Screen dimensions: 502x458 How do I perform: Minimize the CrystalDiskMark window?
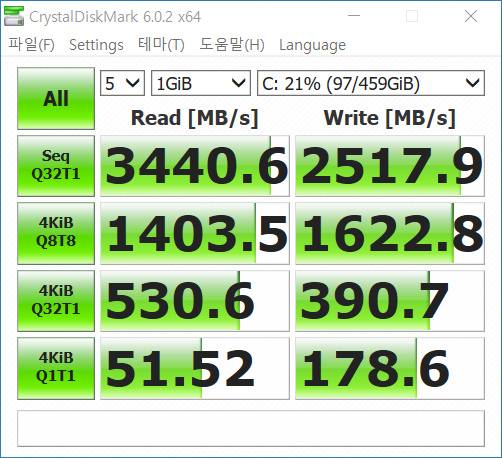pyautogui.click(x=354, y=16)
